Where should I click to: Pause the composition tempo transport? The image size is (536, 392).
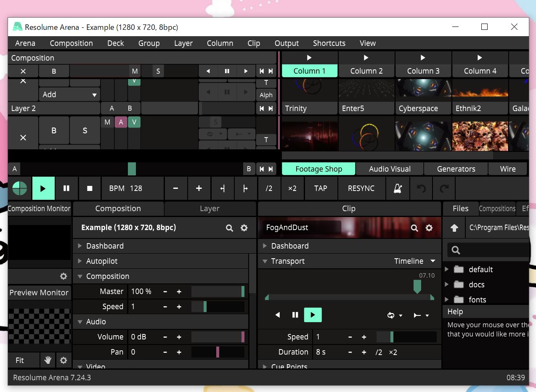[66, 188]
